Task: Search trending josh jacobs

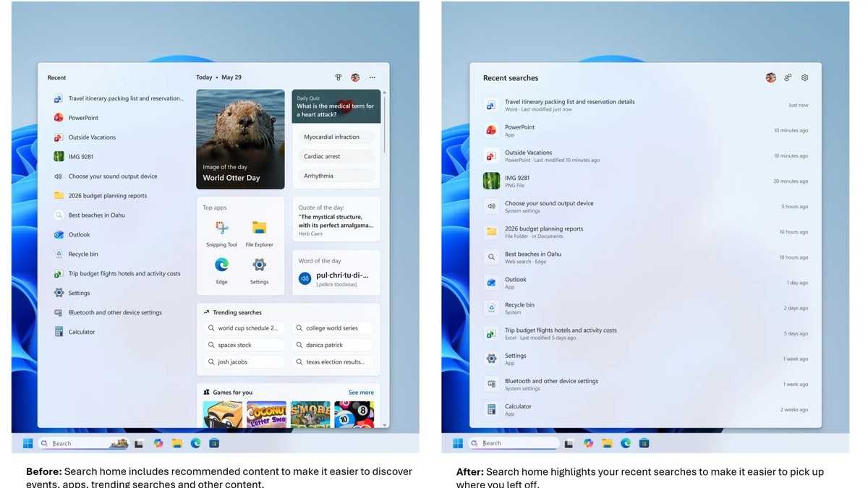Action: click(244, 362)
